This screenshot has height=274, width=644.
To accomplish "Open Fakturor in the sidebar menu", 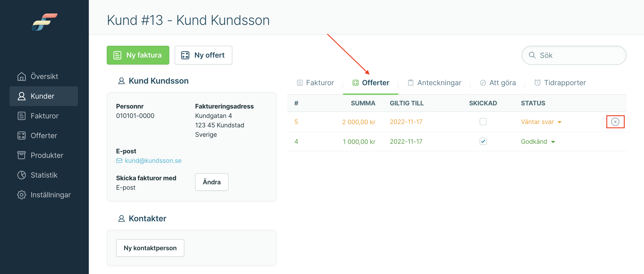I will (44, 116).
